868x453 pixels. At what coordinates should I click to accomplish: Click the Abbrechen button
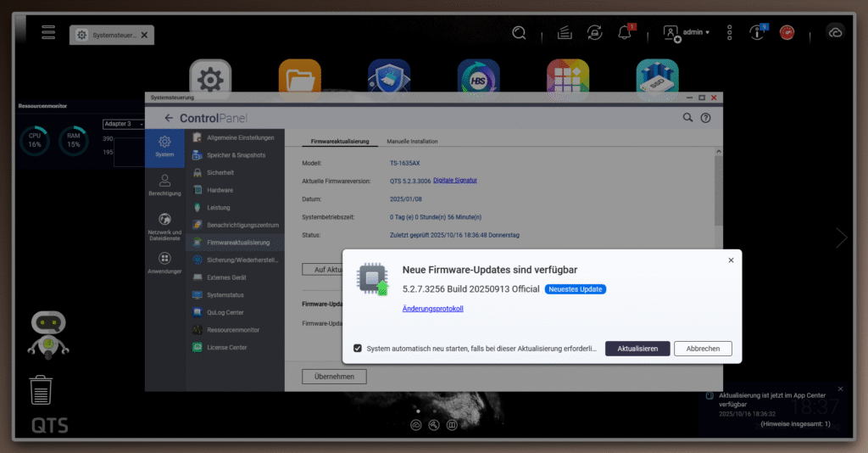pos(703,349)
